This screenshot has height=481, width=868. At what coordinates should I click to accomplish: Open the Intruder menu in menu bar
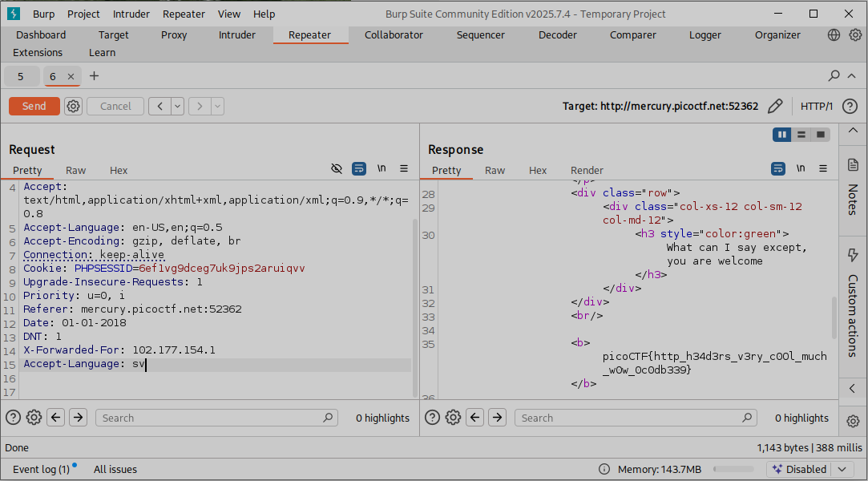tap(131, 14)
